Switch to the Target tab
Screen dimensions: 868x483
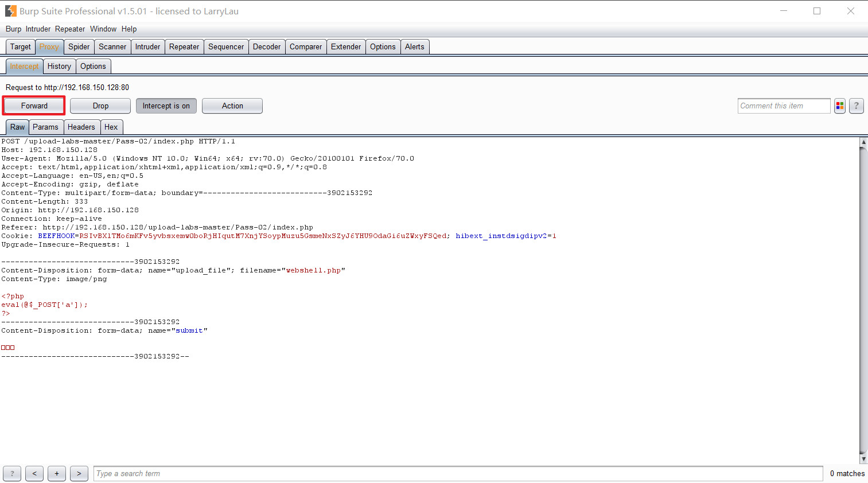point(21,47)
